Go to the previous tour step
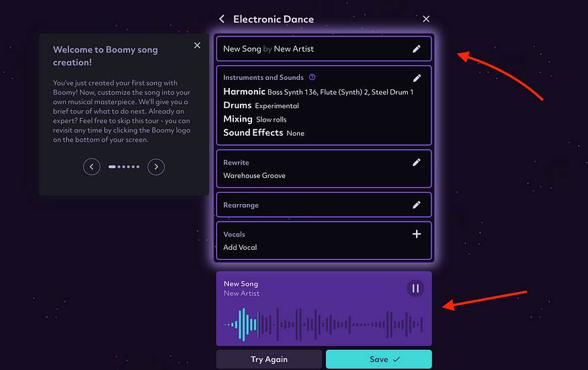The width and height of the screenshot is (588, 370). (x=92, y=167)
